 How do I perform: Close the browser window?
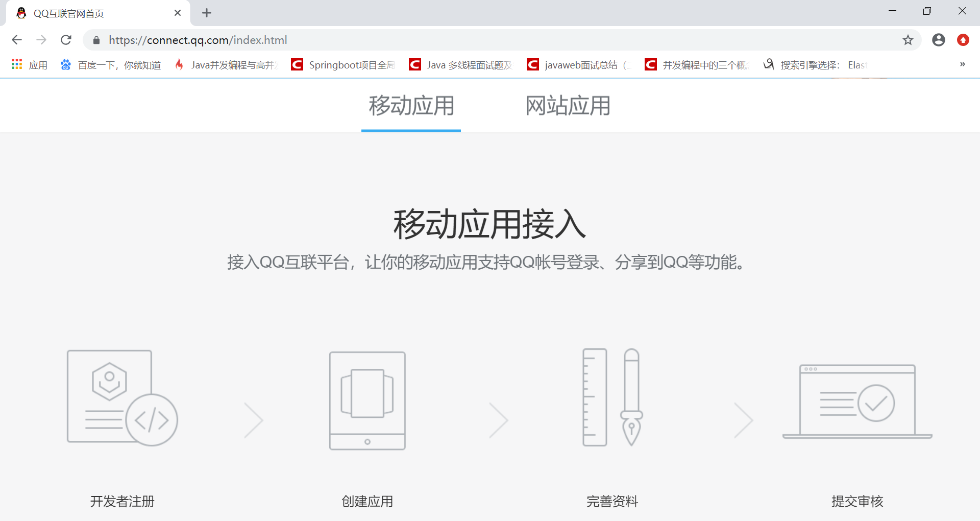pos(962,11)
